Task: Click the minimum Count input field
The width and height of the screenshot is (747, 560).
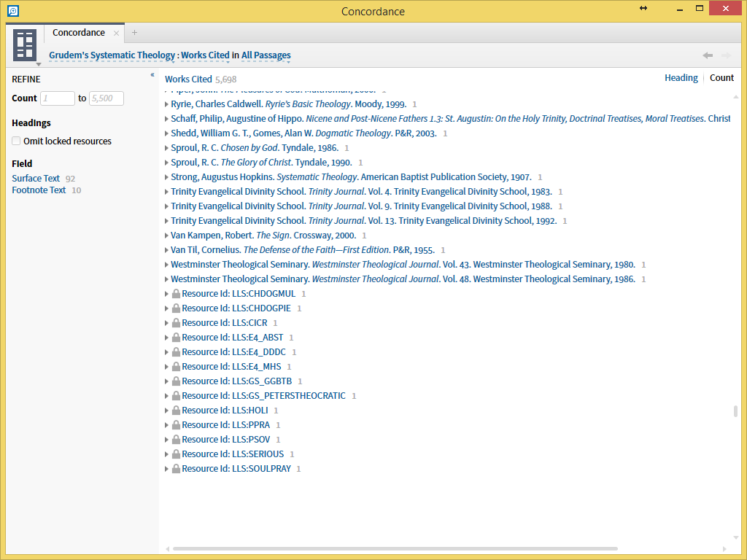Action: 58,98
